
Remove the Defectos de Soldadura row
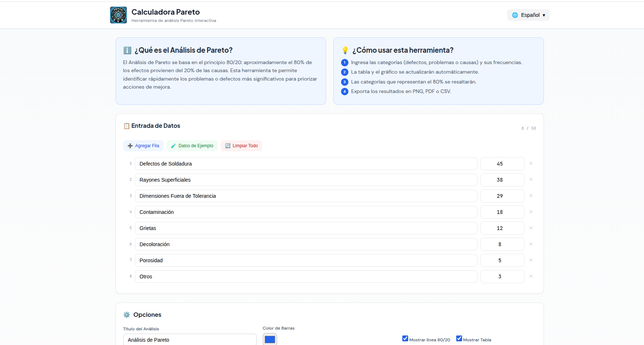pos(531,164)
